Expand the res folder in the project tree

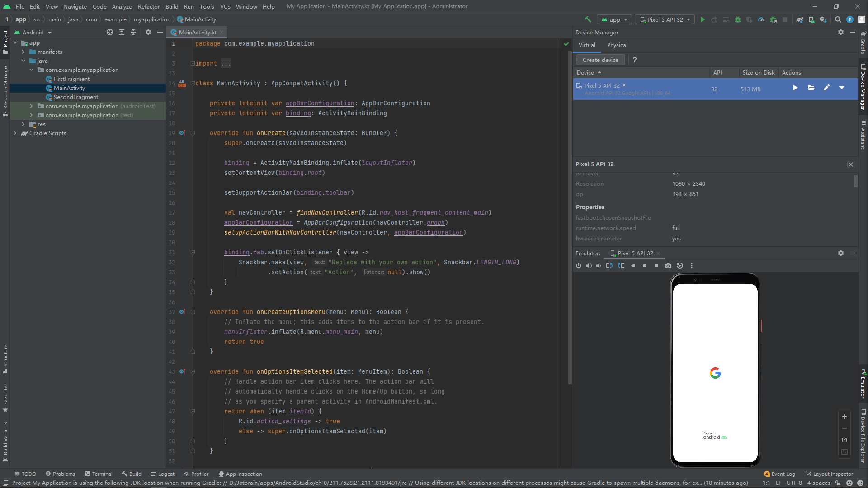[23, 124]
